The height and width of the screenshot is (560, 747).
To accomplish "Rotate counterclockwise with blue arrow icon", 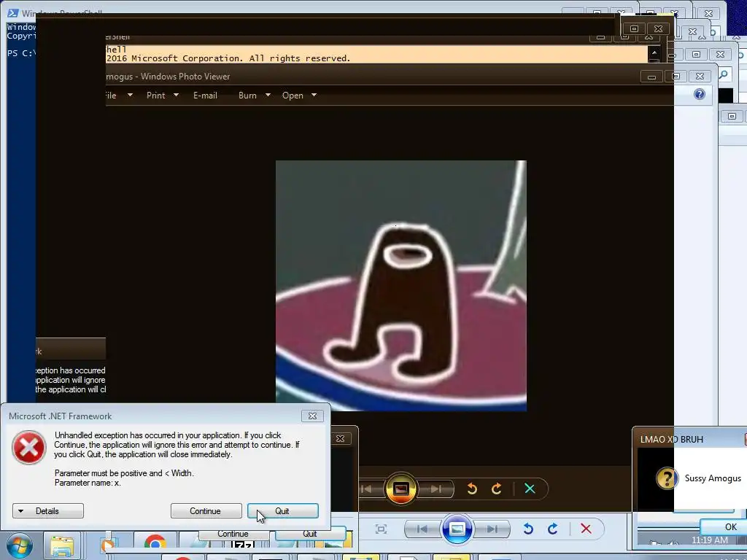I will (528, 529).
